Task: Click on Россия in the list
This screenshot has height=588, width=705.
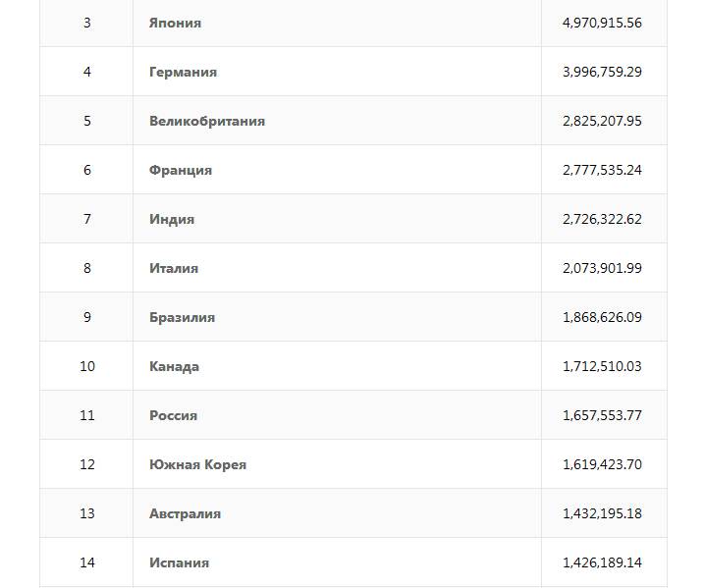Action: click(x=173, y=415)
